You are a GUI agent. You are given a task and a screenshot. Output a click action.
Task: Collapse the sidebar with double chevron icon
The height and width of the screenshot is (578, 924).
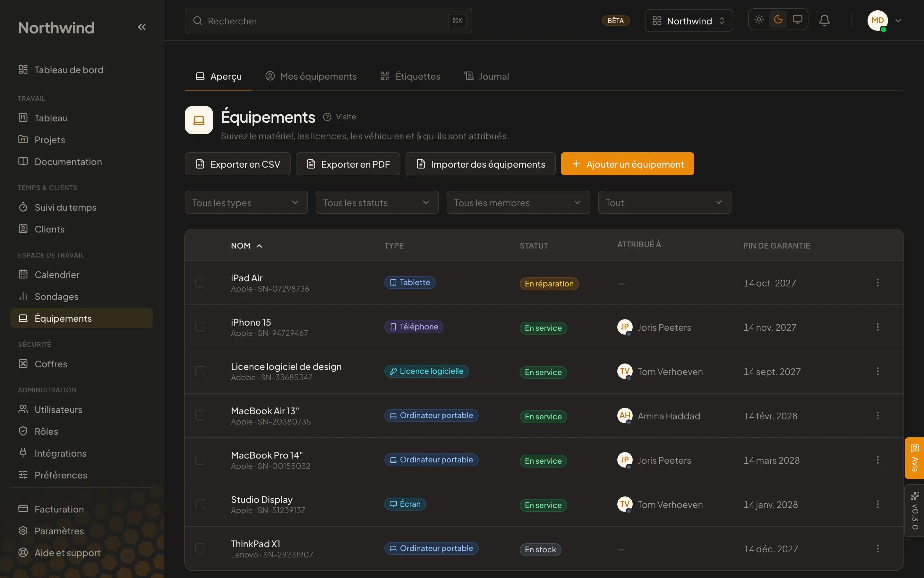[x=142, y=27]
